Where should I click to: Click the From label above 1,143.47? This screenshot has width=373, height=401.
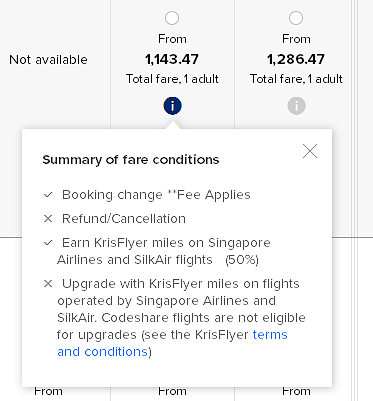[x=172, y=39]
